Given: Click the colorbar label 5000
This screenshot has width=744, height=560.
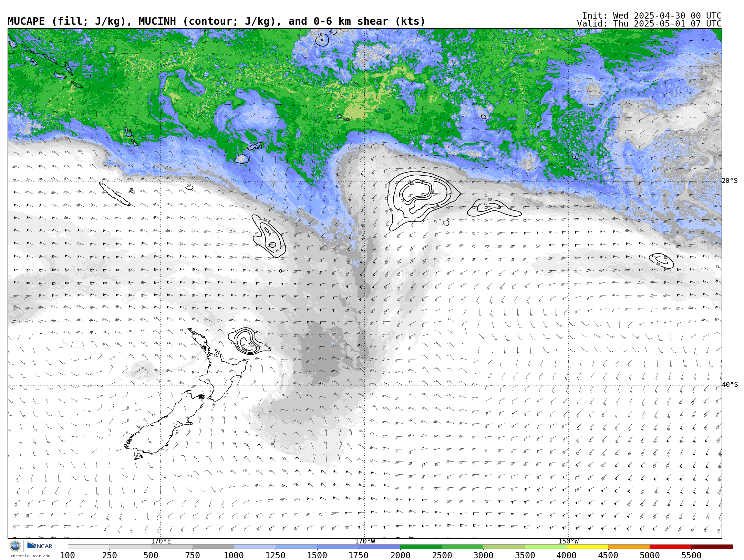Looking at the screenshot, I should click(x=650, y=556).
